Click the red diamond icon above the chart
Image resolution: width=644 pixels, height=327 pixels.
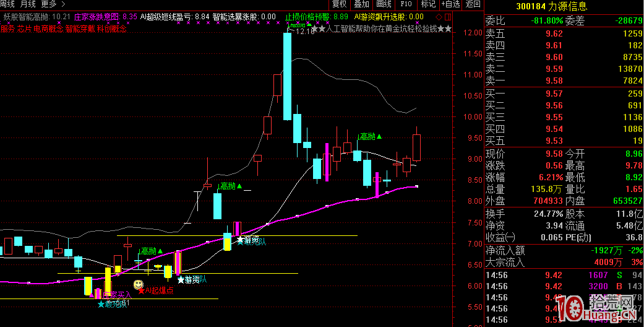coord(439,17)
